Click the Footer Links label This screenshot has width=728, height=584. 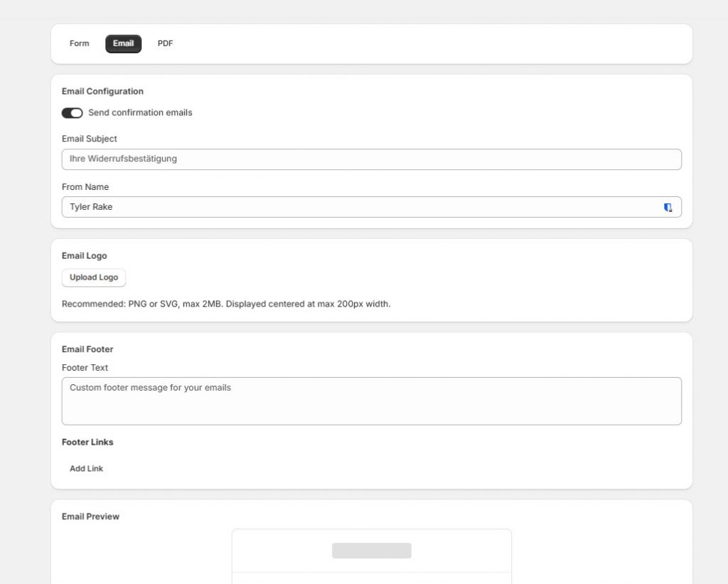pos(87,442)
